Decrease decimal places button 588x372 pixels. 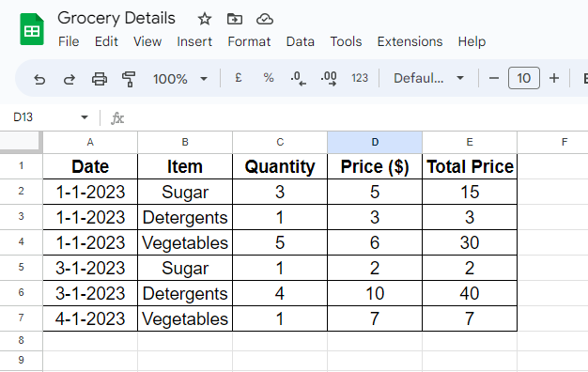coord(298,78)
